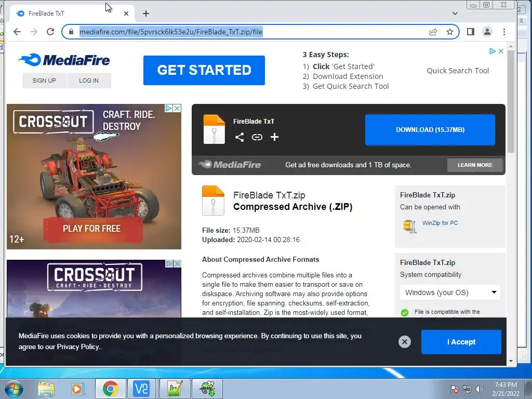This screenshot has width=532, height=399.
Task: Click Chrome icon in taskbar
Action: [x=110, y=389]
